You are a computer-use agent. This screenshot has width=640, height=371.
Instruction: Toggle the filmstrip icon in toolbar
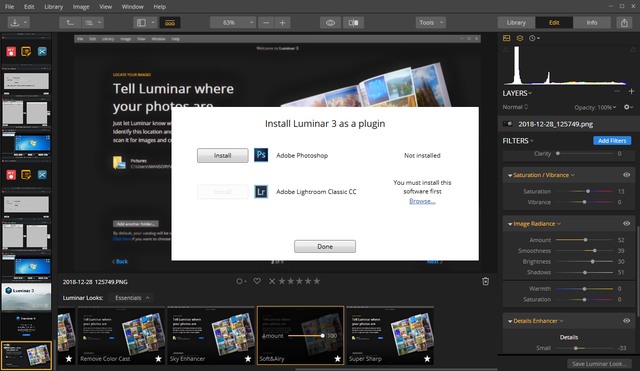point(170,22)
